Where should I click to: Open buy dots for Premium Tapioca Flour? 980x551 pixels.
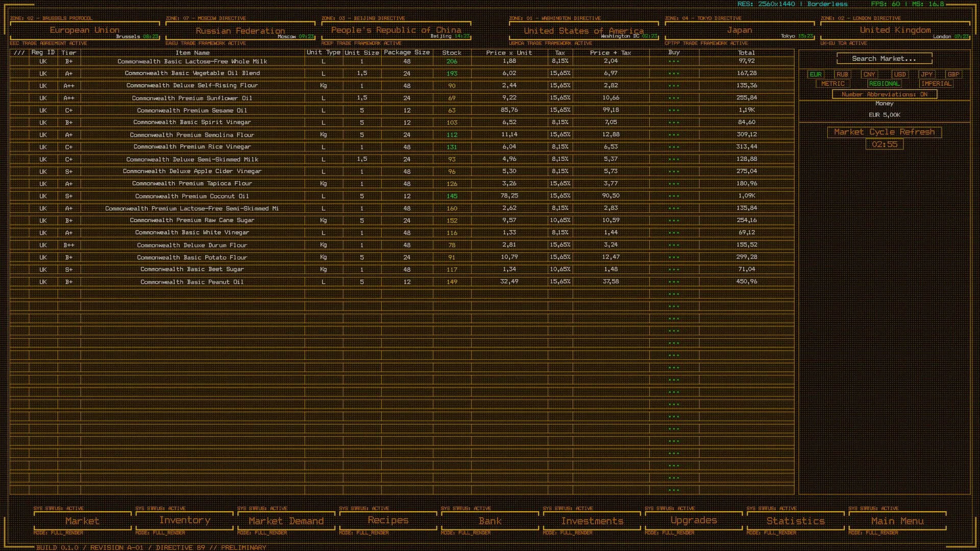point(674,184)
